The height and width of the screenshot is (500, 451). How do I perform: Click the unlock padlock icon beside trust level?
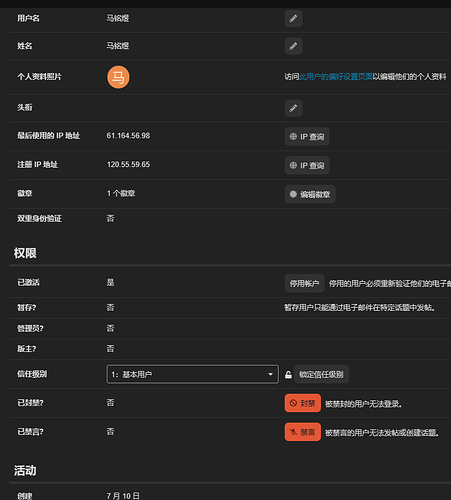tap(288, 375)
